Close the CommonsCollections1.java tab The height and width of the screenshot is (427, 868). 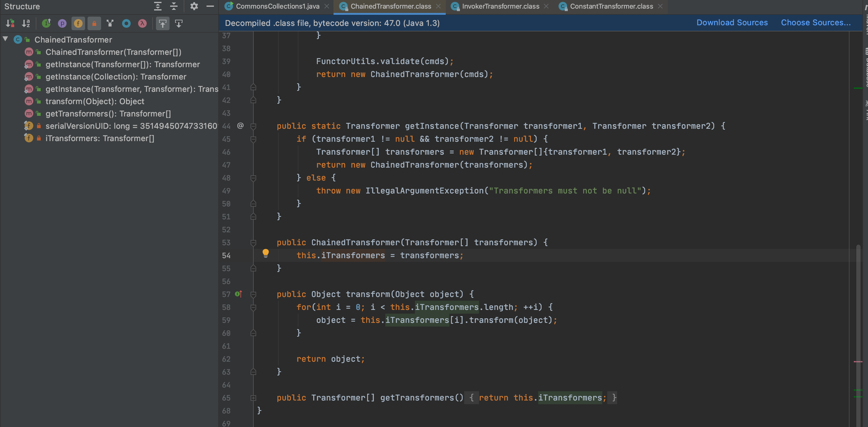[326, 6]
